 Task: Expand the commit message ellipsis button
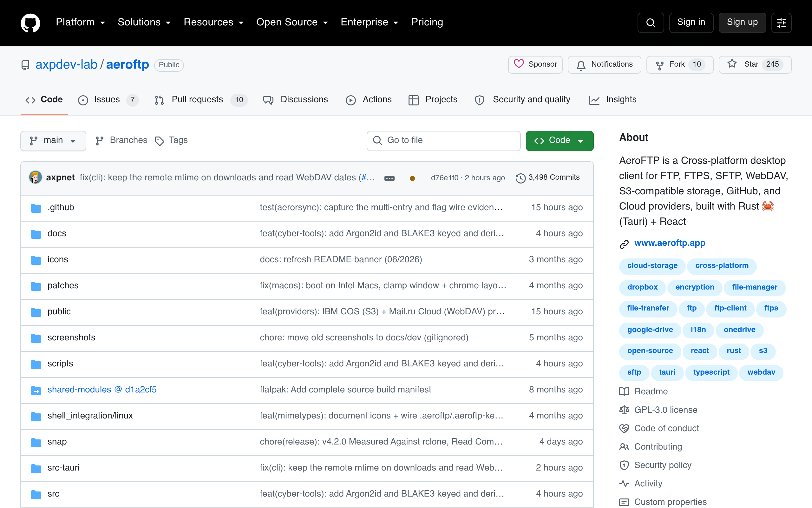tap(389, 178)
